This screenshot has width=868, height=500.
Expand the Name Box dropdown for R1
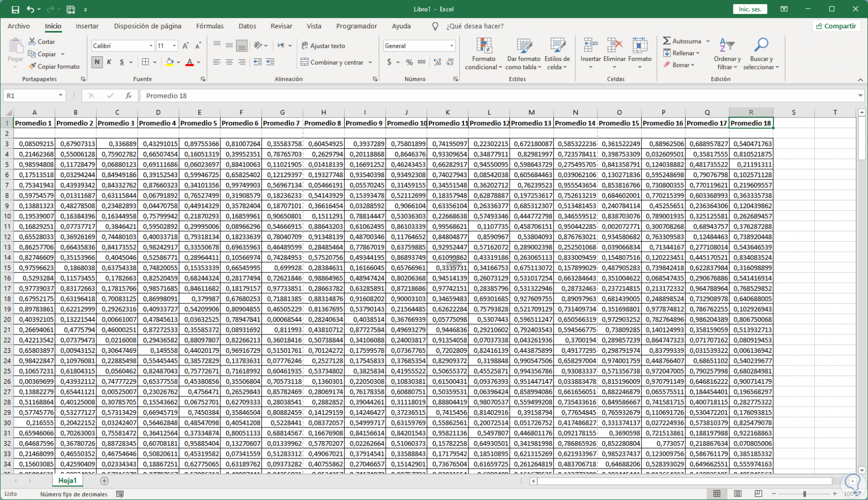pyautogui.click(x=60, y=96)
